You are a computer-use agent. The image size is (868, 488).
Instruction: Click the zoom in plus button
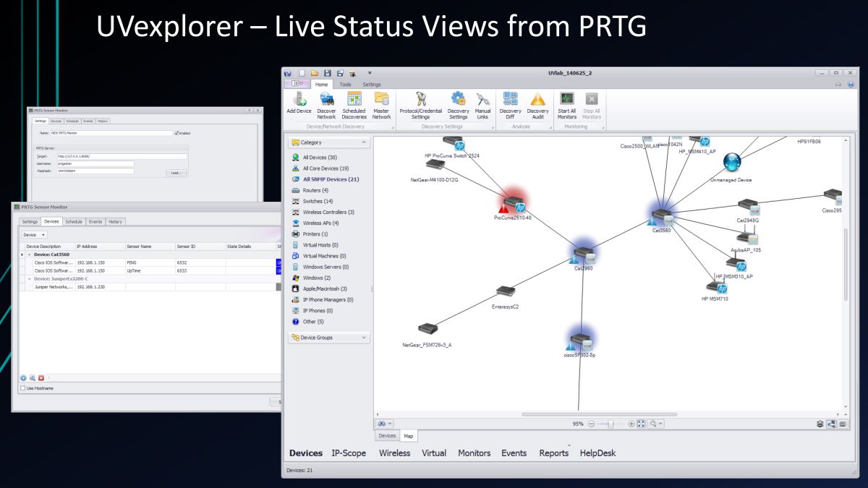click(x=631, y=422)
